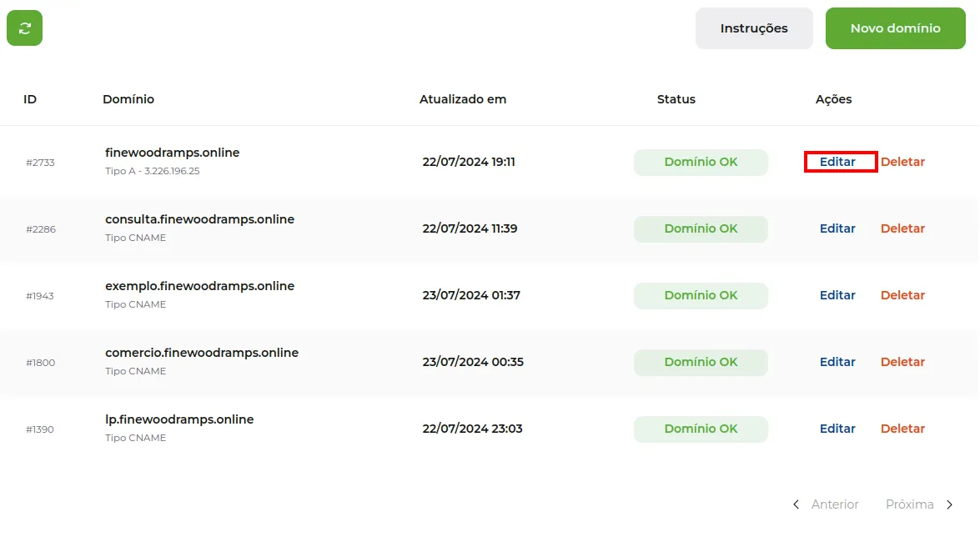The width and height of the screenshot is (980, 537).
Task: Click the left chevron pagination arrow
Action: point(796,504)
